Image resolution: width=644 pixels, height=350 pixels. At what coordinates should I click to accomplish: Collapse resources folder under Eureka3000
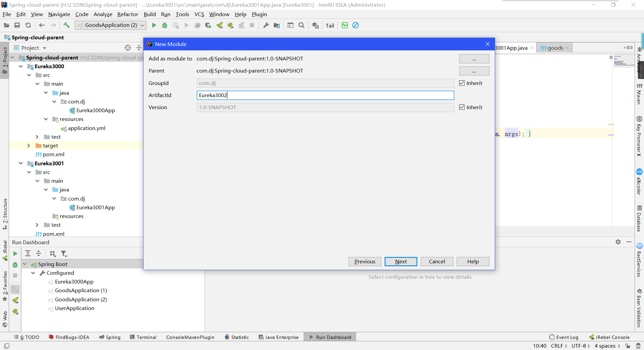[x=46, y=119]
